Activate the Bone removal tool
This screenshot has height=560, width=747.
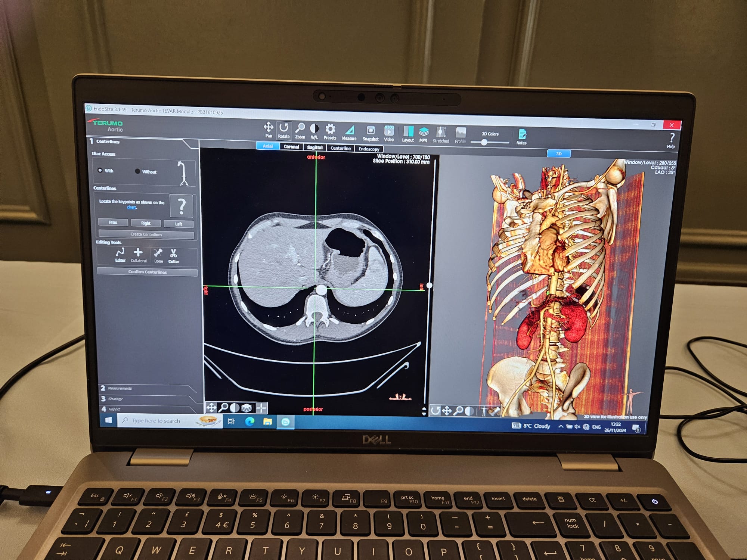158,256
